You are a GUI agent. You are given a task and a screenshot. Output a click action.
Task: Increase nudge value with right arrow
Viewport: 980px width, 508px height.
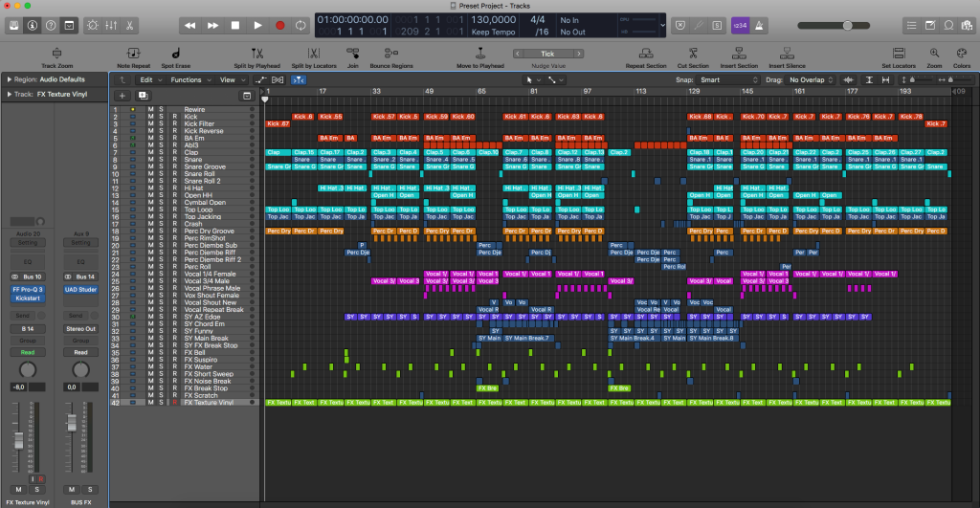click(579, 54)
